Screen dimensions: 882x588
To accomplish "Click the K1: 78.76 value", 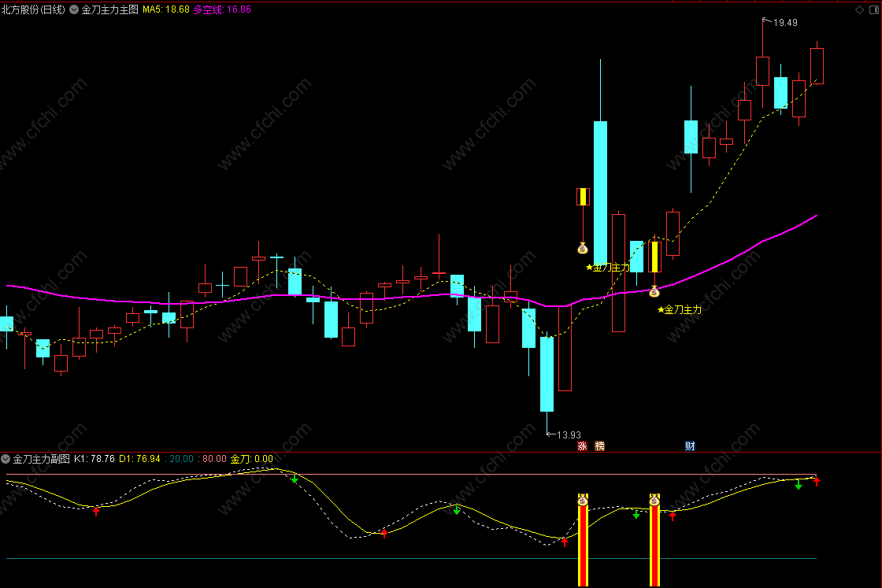I will pos(94,459).
